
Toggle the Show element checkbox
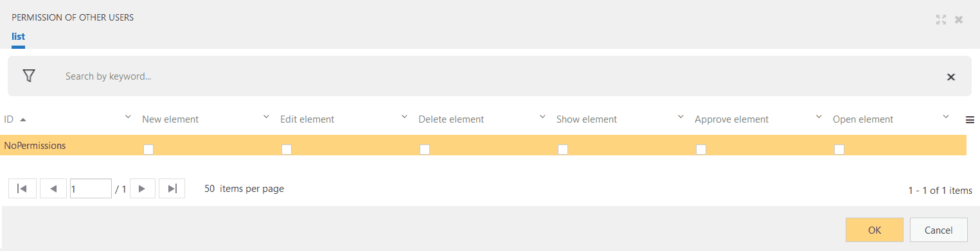[x=563, y=150]
